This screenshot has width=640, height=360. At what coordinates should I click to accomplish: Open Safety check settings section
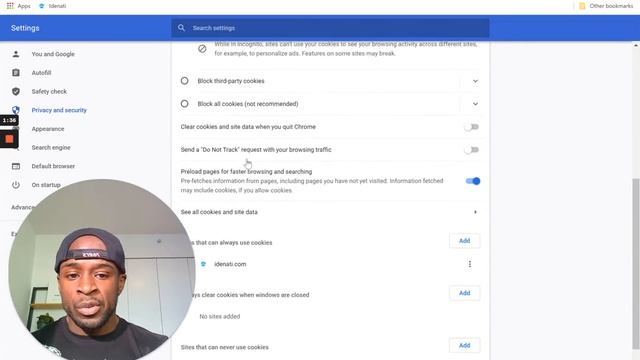tap(49, 91)
